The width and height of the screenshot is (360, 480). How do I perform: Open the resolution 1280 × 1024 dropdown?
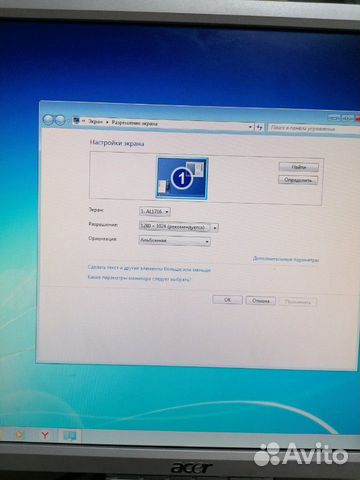point(179,227)
